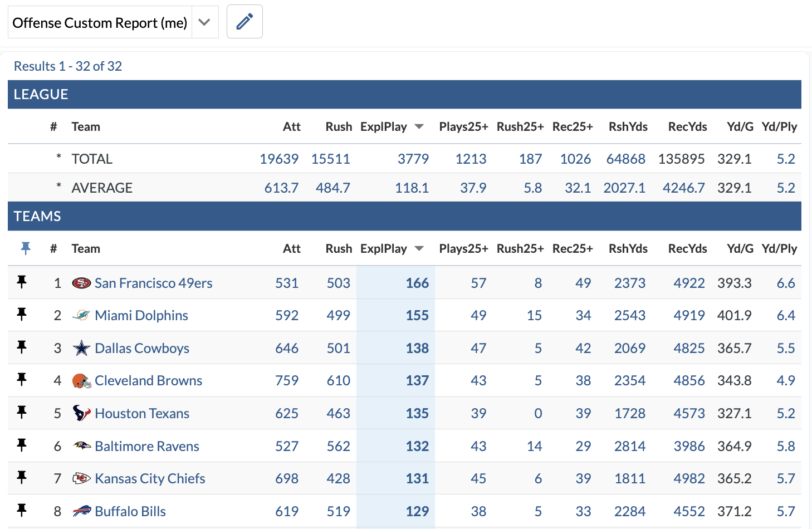Click the Houston Texans logo
The width and height of the screenshot is (812, 529).
[x=81, y=413]
